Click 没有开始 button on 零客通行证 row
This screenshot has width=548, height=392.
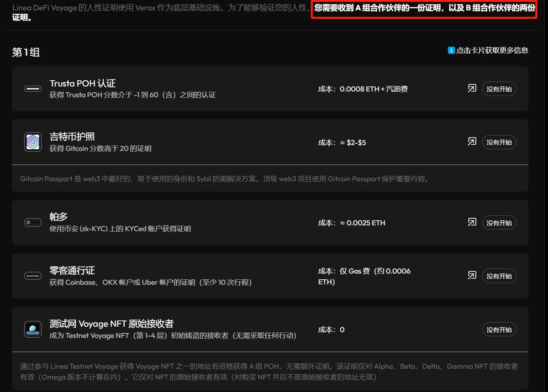point(499,276)
